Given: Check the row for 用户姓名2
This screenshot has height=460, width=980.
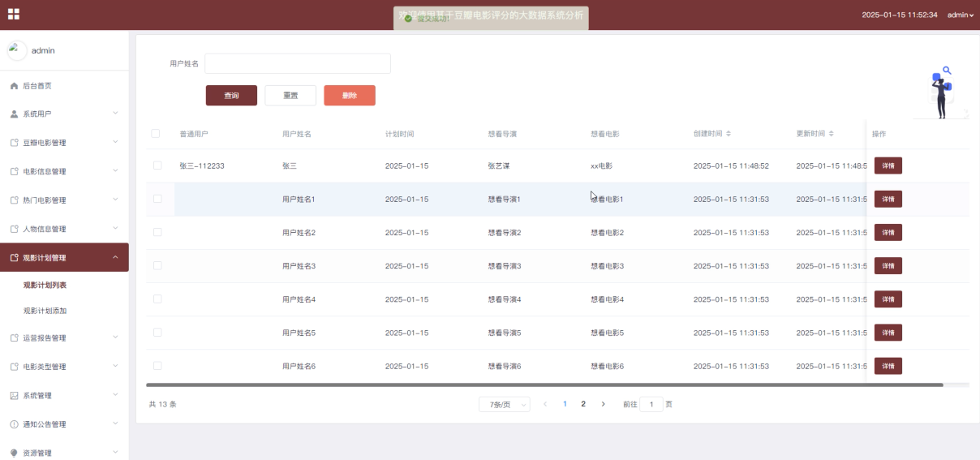Looking at the screenshot, I should pyautogui.click(x=157, y=232).
